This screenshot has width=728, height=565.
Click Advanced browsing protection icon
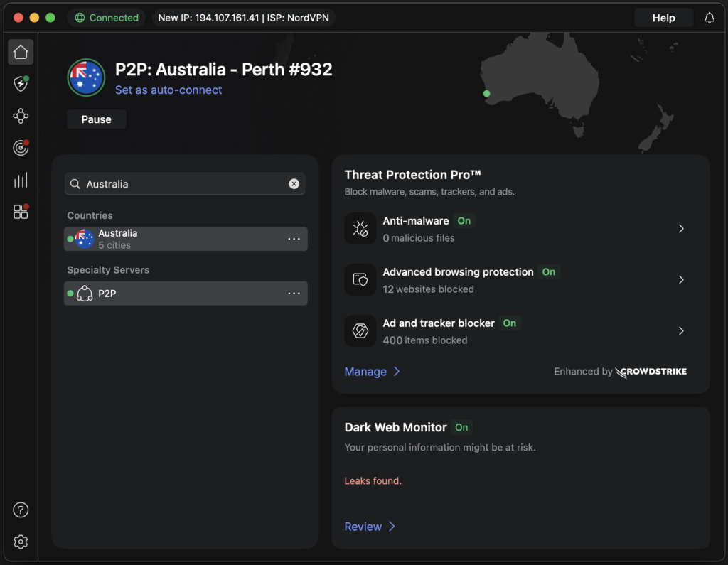click(x=360, y=279)
